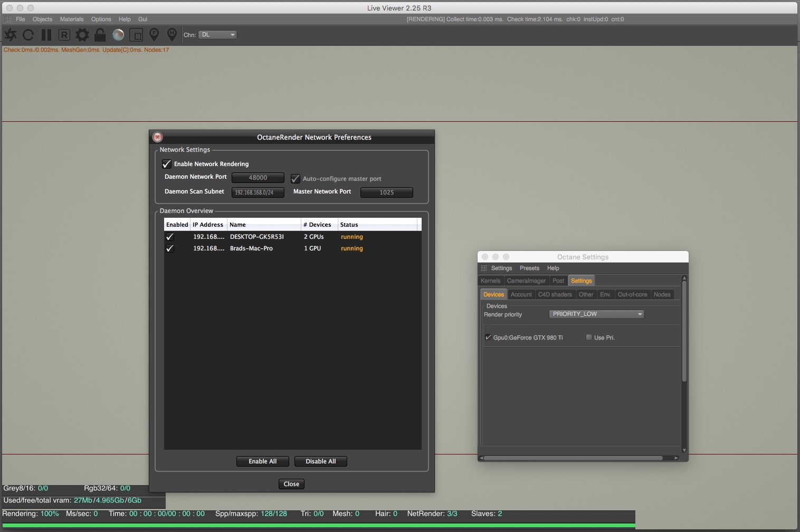Switch to the Nodes sub-tab
The width and height of the screenshot is (800, 532).
662,295
